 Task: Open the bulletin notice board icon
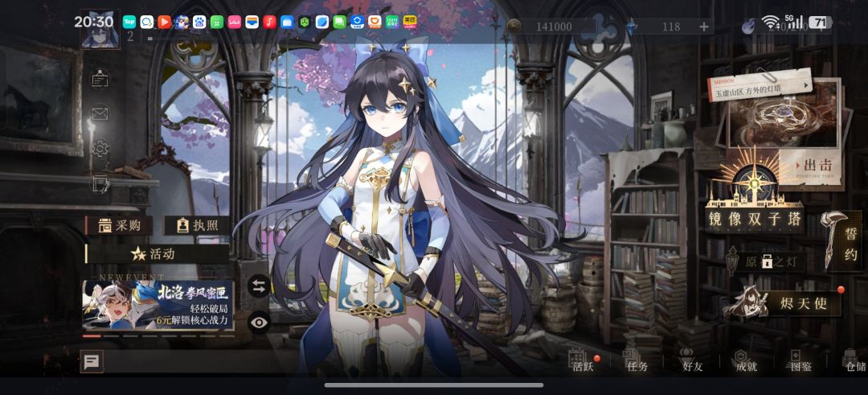[100, 79]
